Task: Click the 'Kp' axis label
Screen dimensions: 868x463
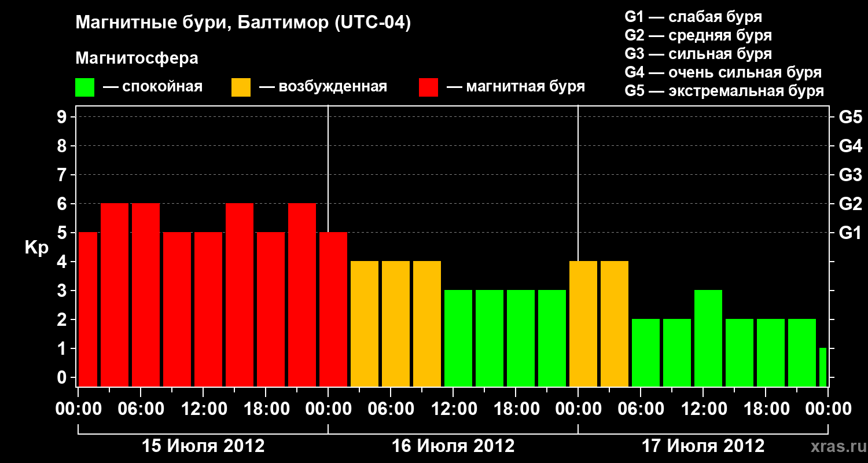Action: pos(36,247)
